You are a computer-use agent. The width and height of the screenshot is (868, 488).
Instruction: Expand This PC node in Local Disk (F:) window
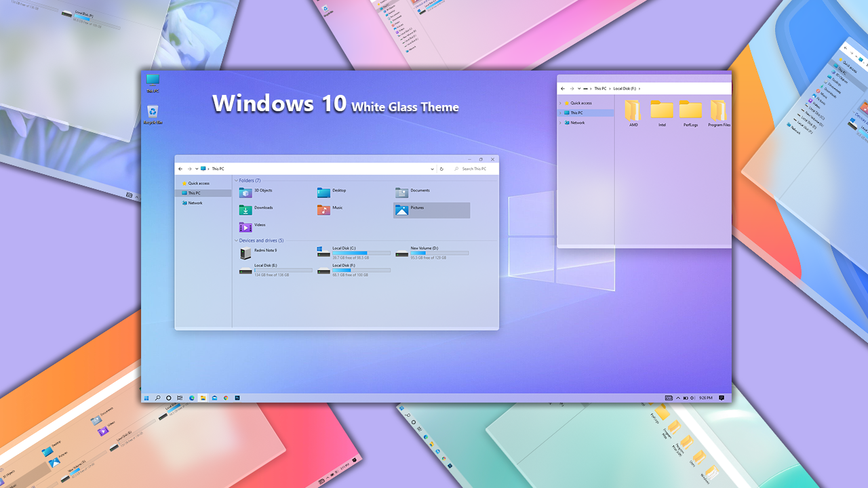[560, 113]
